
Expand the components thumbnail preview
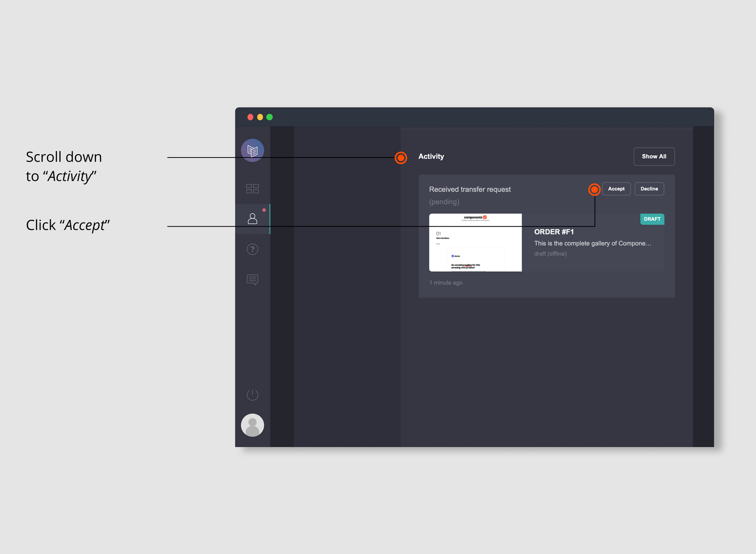(x=474, y=242)
